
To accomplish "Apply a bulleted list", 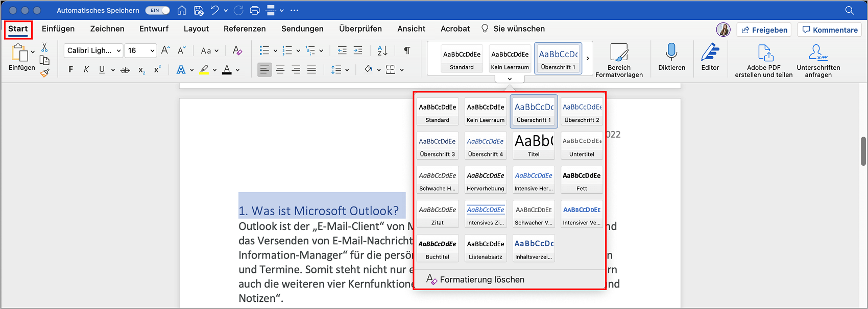I will [x=264, y=50].
